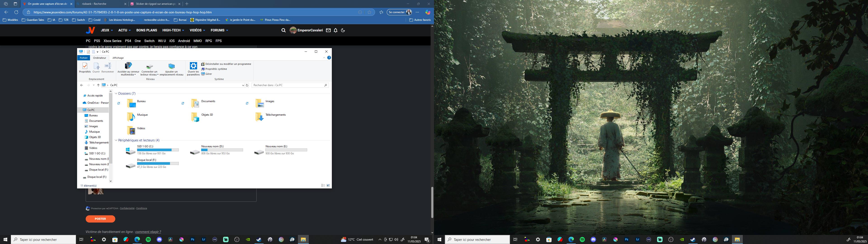Open Disque local (F:) in drives list
This screenshot has width=868, height=244.
152,163
